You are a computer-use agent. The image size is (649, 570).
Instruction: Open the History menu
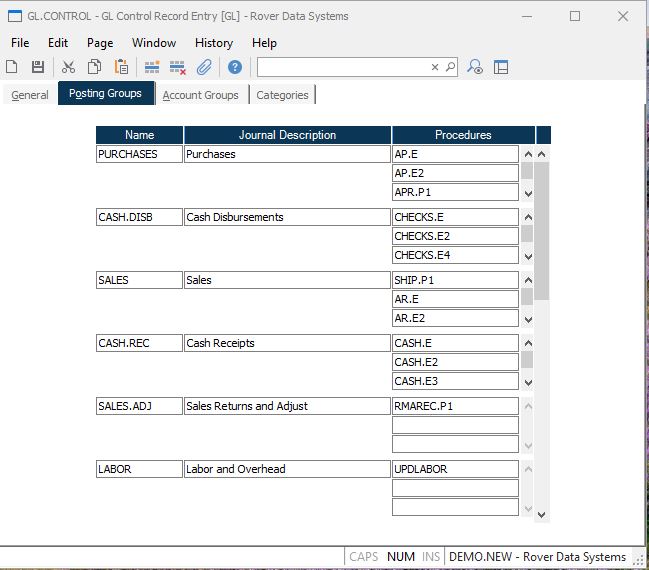click(x=213, y=43)
